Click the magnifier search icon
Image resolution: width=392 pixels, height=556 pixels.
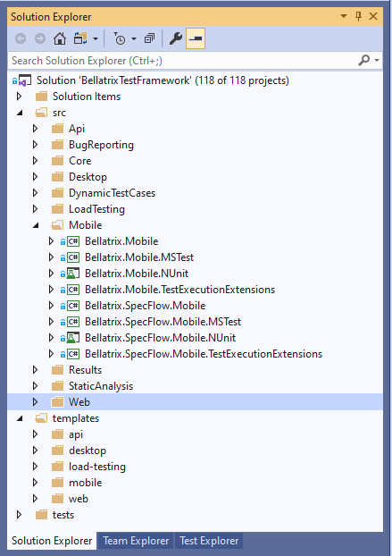[364, 61]
